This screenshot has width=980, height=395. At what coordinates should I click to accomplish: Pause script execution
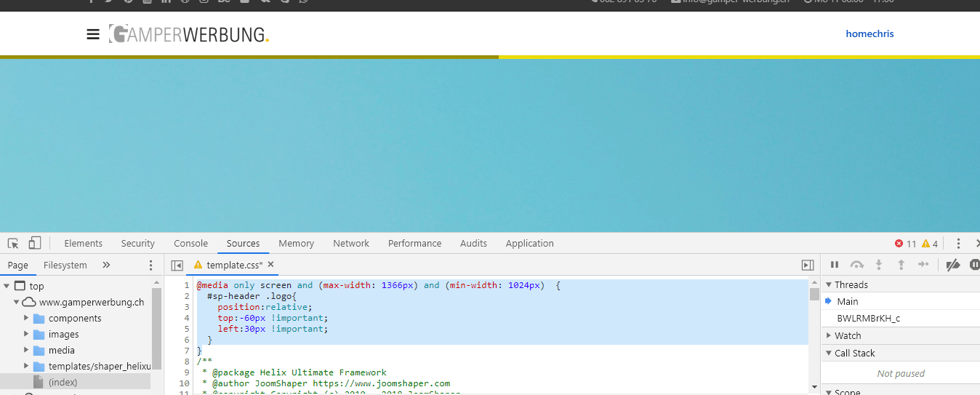[x=835, y=265]
